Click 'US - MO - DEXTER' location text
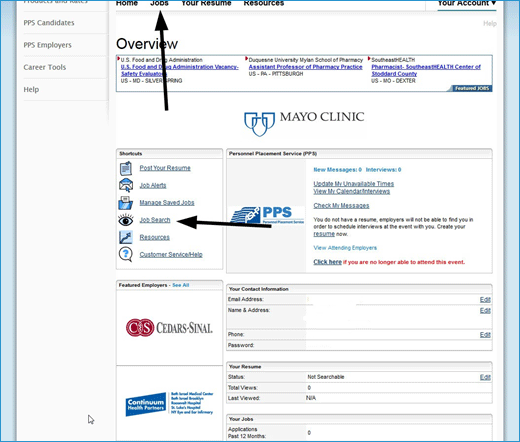Viewport: 520px width, 442px height. pyautogui.click(x=393, y=81)
